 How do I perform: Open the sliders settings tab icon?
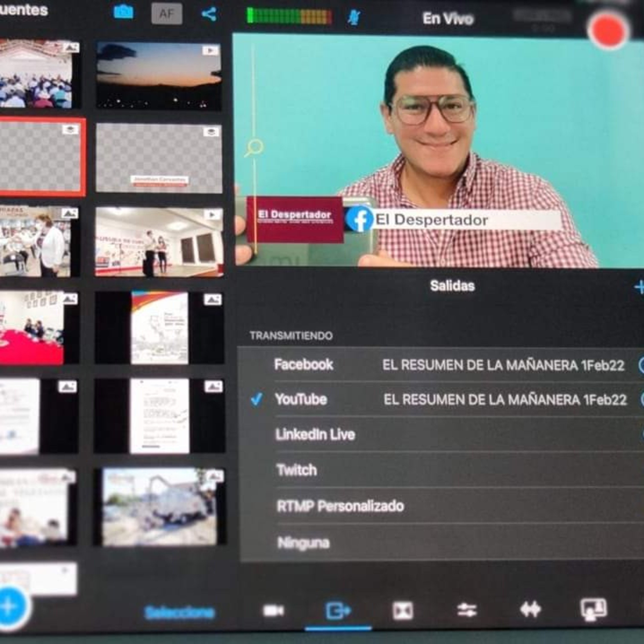pos(467,610)
